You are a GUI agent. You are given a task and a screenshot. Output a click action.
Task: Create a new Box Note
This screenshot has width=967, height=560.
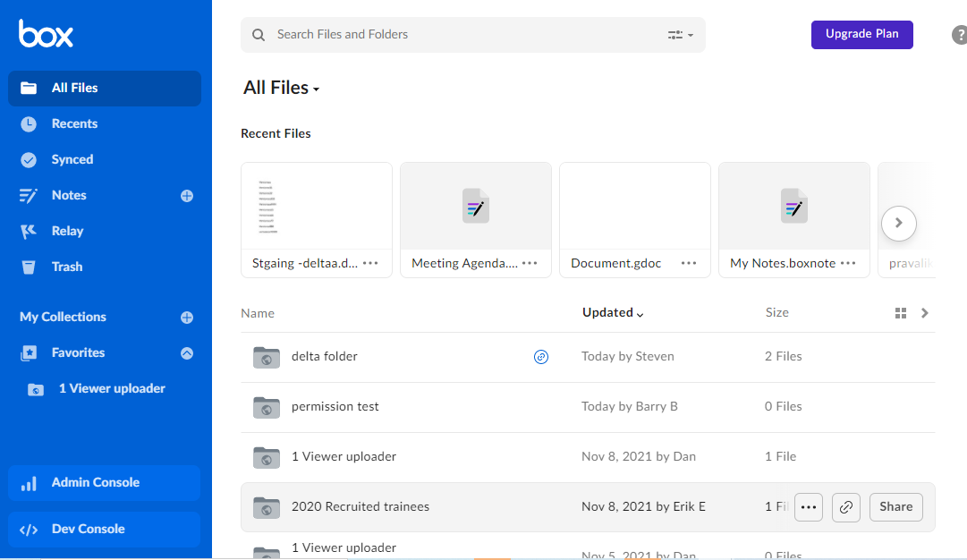[x=186, y=195]
